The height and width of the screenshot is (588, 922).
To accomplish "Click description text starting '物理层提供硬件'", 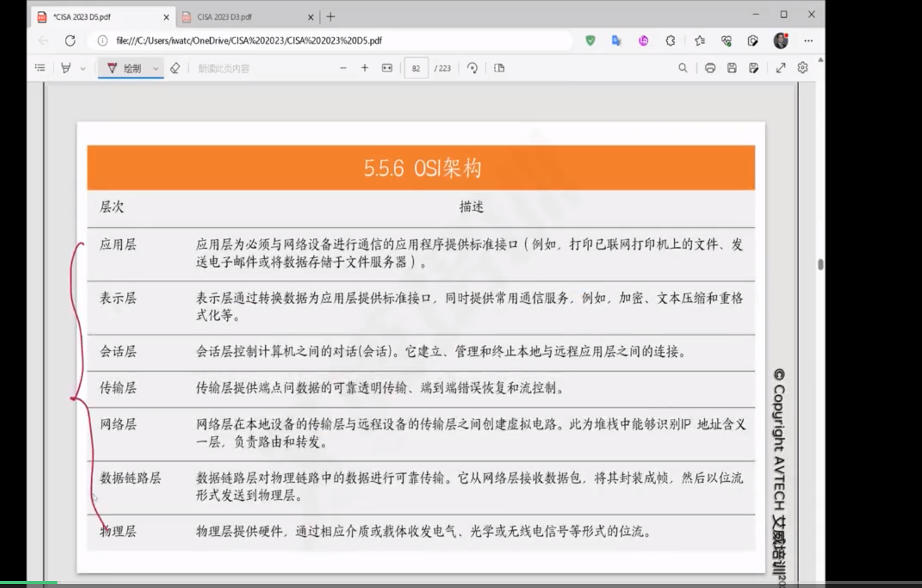I will tap(424, 531).
